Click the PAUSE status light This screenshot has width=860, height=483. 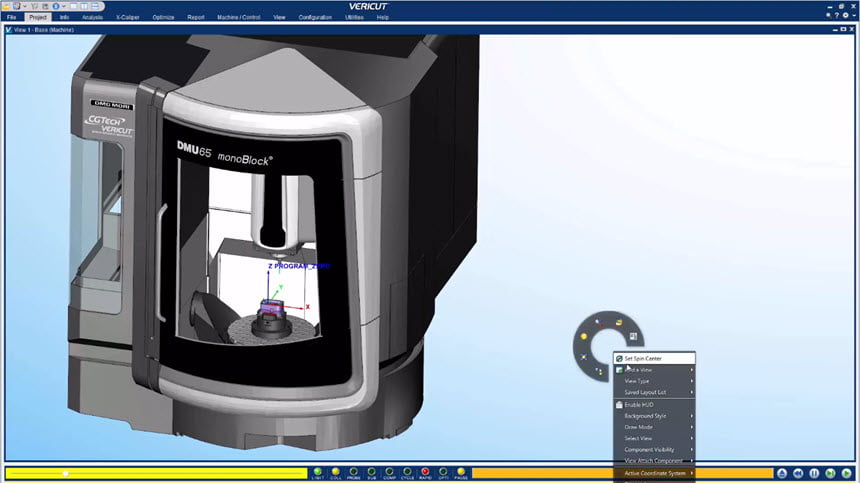click(x=461, y=473)
